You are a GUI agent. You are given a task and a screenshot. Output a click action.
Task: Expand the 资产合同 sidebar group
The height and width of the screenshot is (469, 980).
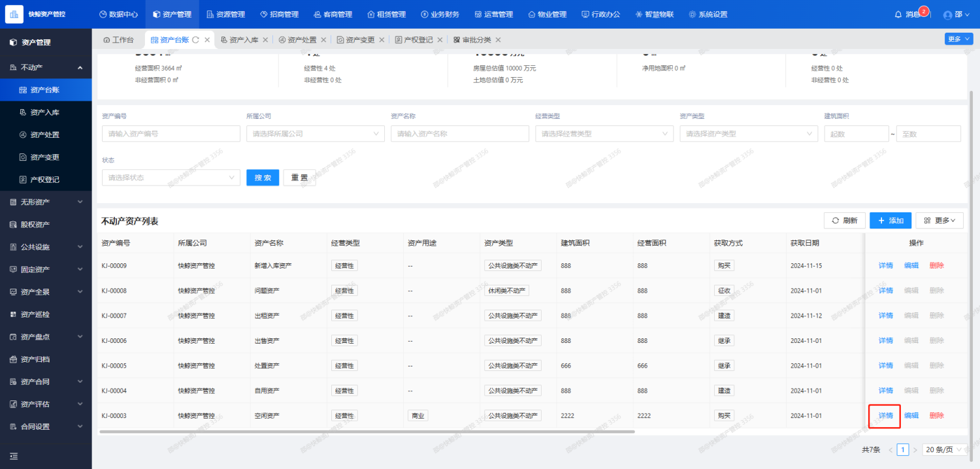[46, 381]
